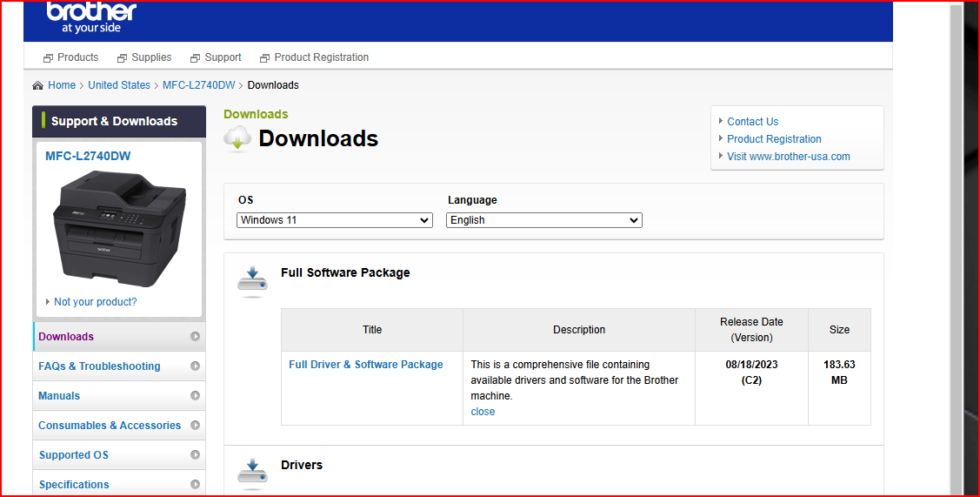Click arrow icon on Supported OS row
This screenshot has height=497, width=980.
[x=195, y=455]
